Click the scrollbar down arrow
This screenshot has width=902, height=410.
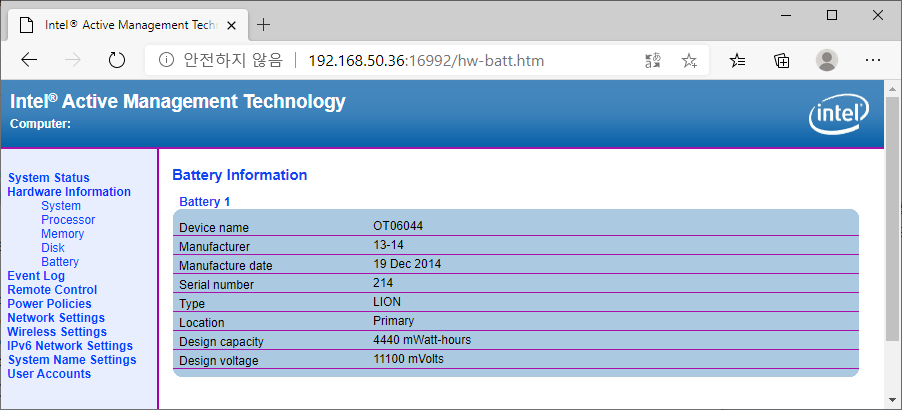coord(893,401)
